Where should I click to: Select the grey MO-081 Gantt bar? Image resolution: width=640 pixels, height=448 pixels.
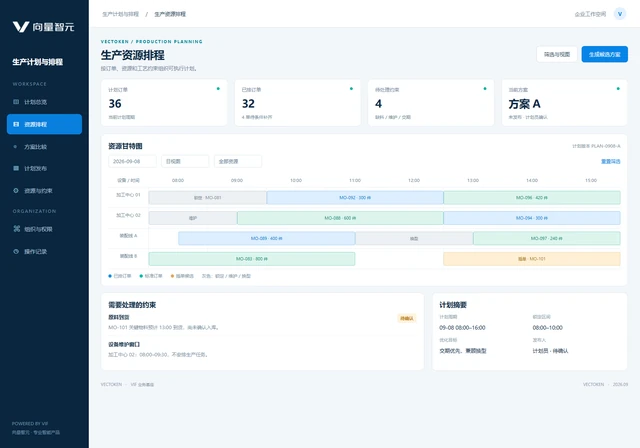[207, 197]
